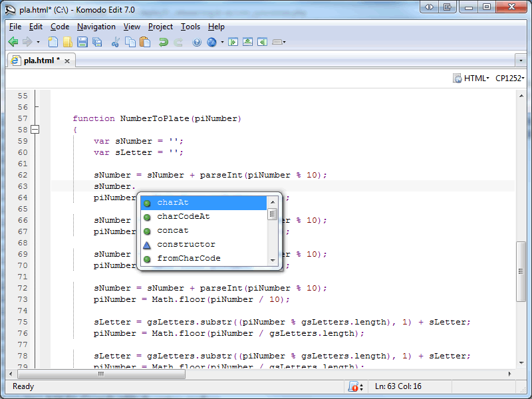Click the greyed Redo arrow
This screenshot has width=532, height=399.
pyautogui.click(x=178, y=42)
